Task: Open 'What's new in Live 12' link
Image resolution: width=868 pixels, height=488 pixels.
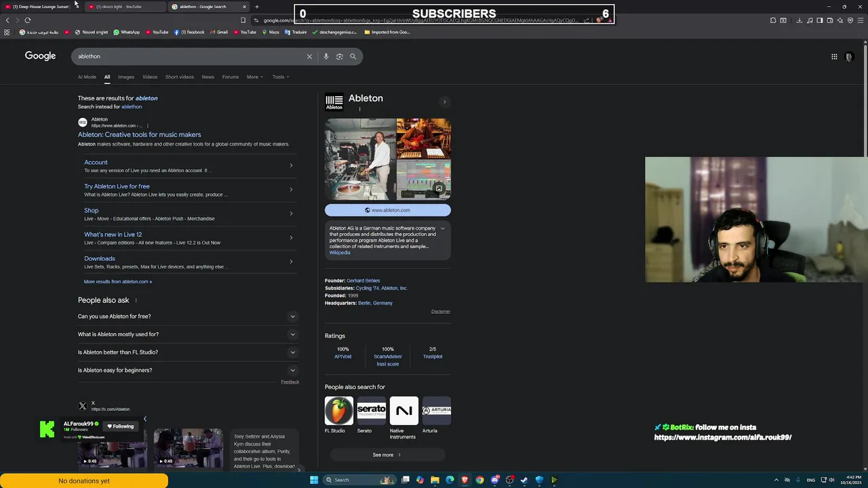Action: pos(113,235)
